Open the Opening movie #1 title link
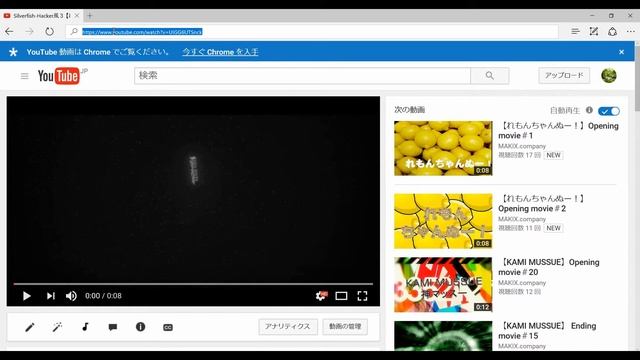640x360 pixels. (x=558, y=131)
